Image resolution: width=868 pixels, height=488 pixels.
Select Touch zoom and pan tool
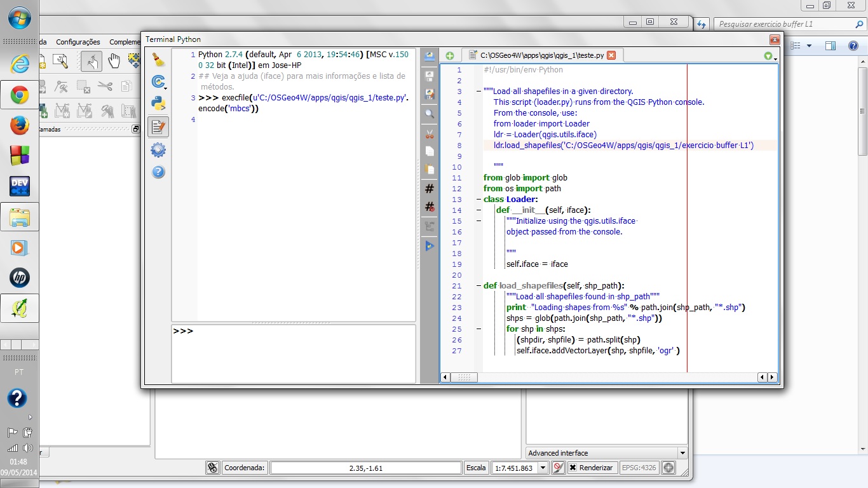click(92, 61)
